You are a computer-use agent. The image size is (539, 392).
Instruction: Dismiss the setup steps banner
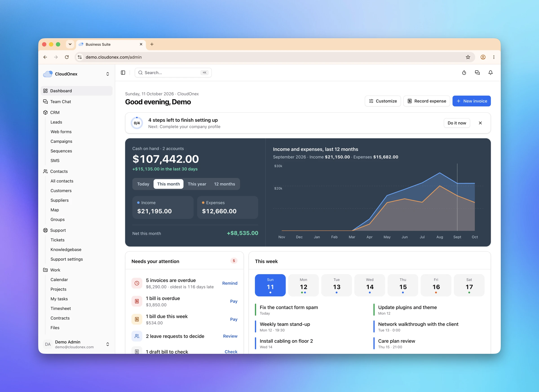[x=480, y=123]
